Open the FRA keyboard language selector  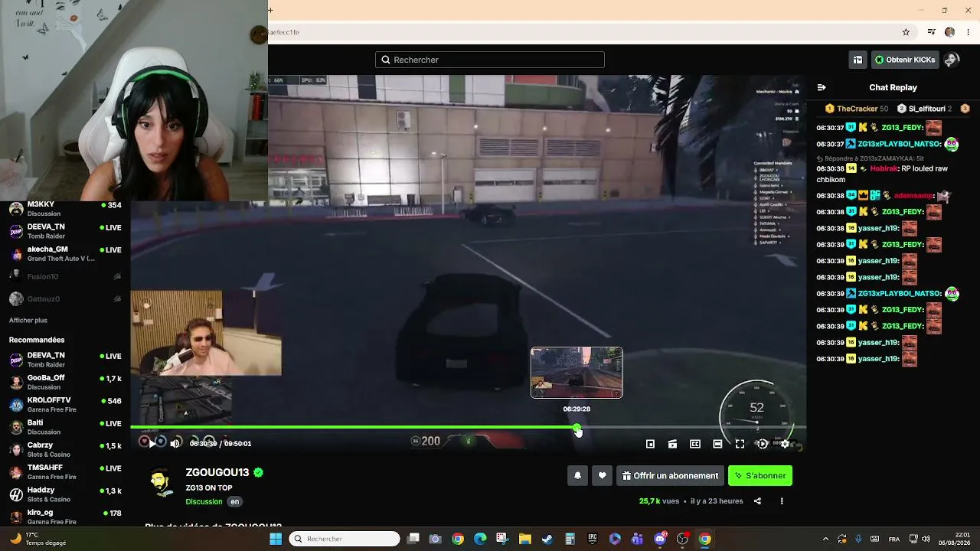click(x=894, y=539)
